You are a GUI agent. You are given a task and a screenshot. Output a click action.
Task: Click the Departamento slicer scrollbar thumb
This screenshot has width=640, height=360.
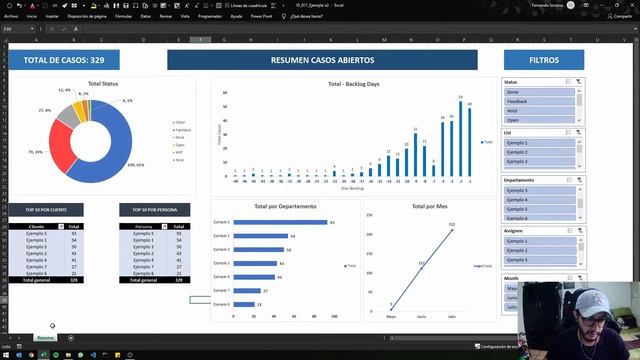[580, 202]
